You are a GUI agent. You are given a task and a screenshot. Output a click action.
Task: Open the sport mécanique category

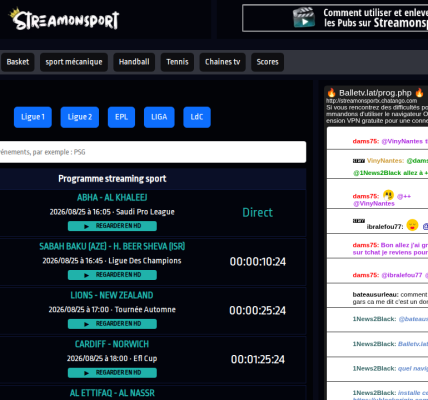[74, 62]
